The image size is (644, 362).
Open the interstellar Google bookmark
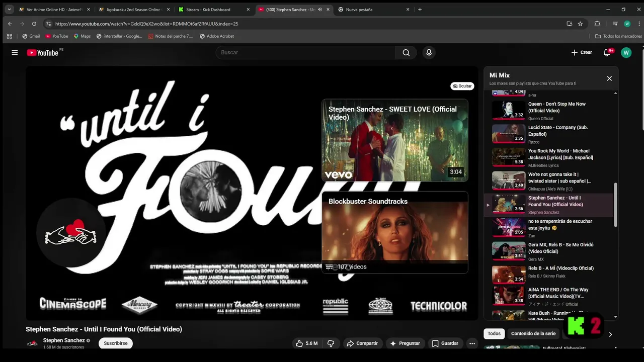point(119,36)
